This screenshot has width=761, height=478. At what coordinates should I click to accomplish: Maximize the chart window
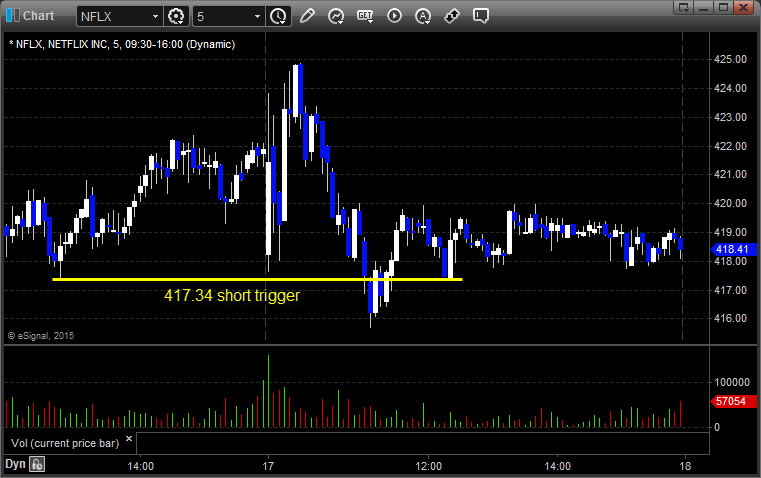pyautogui.click(x=723, y=7)
